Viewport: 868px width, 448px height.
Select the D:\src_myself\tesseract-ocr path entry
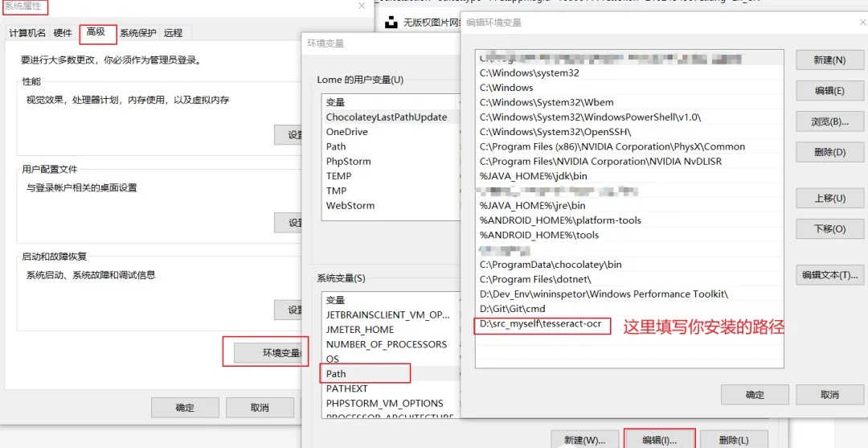point(542,323)
